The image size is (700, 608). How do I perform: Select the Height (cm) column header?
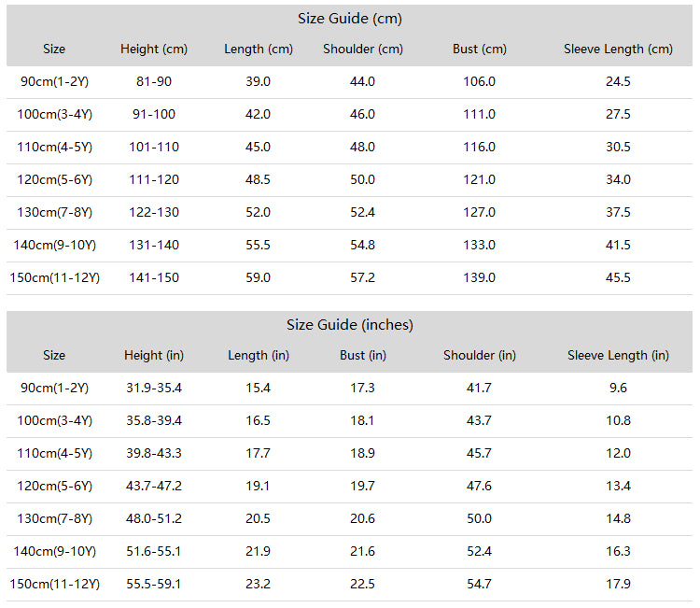coord(154,49)
